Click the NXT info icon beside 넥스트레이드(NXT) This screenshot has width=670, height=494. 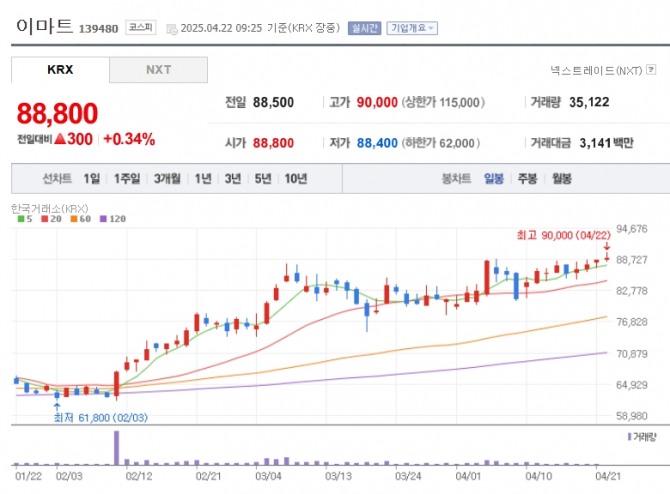(x=650, y=71)
